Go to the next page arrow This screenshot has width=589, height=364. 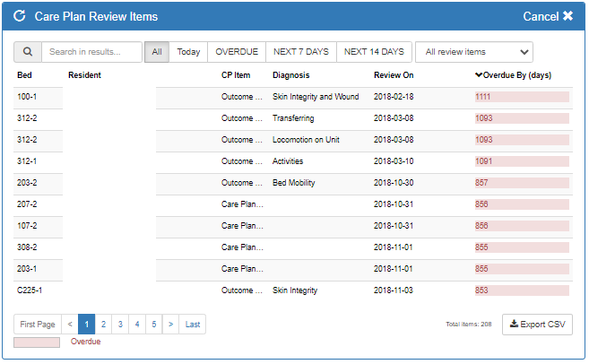(170, 325)
